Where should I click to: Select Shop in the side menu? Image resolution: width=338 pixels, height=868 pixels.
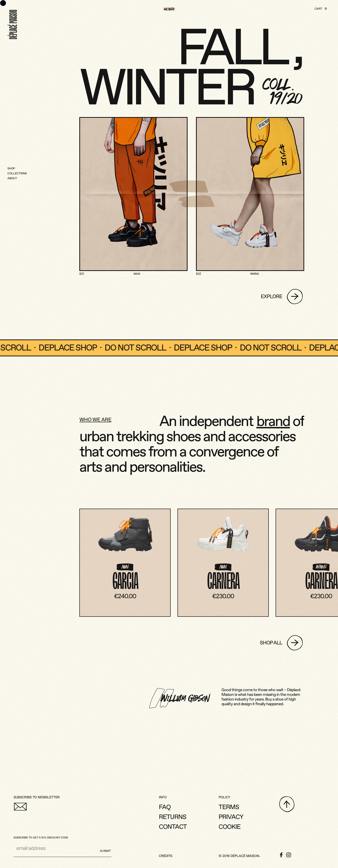point(11,168)
